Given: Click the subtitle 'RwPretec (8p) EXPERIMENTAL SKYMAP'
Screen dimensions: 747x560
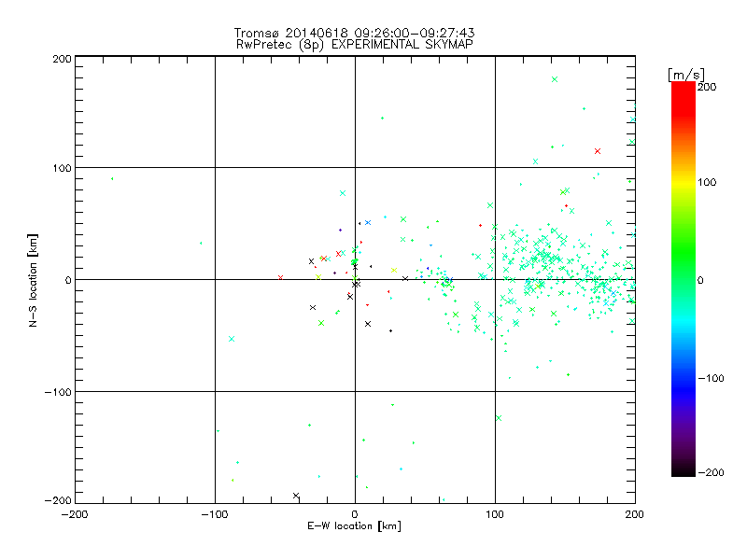Looking at the screenshot, I should pos(354,45).
